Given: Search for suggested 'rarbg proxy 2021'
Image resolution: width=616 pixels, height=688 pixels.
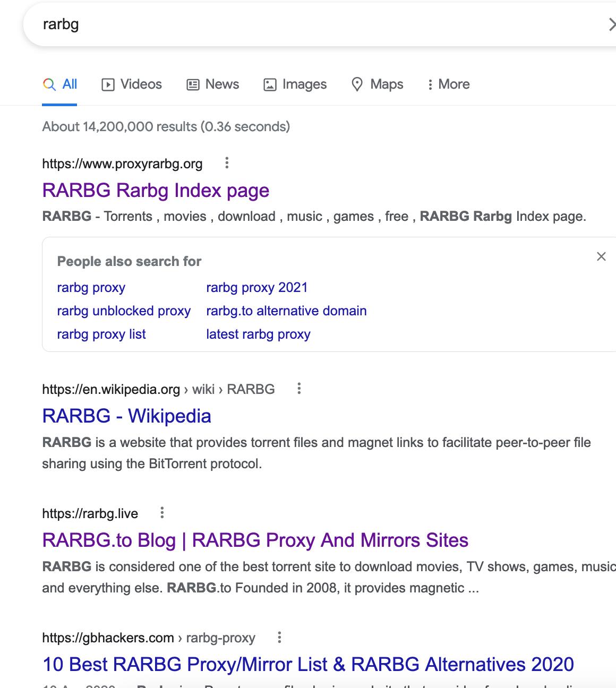Looking at the screenshot, I should tap(256, 288).
